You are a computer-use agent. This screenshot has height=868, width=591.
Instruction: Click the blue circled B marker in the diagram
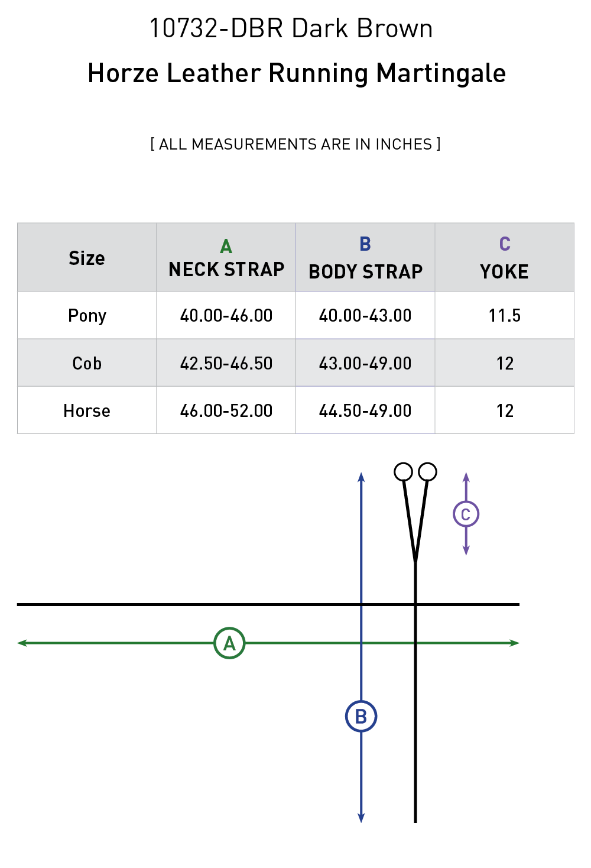tap(361, 716)
